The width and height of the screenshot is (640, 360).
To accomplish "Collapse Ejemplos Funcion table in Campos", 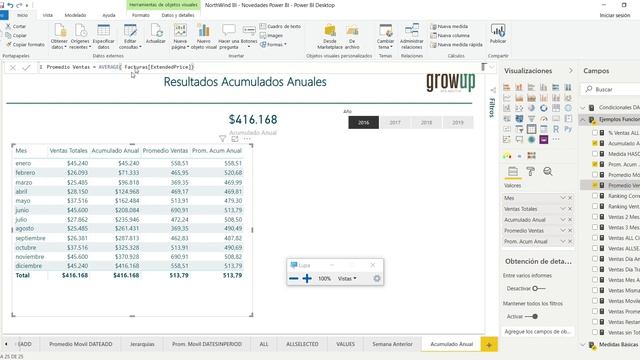I will (x=583, y=120).
